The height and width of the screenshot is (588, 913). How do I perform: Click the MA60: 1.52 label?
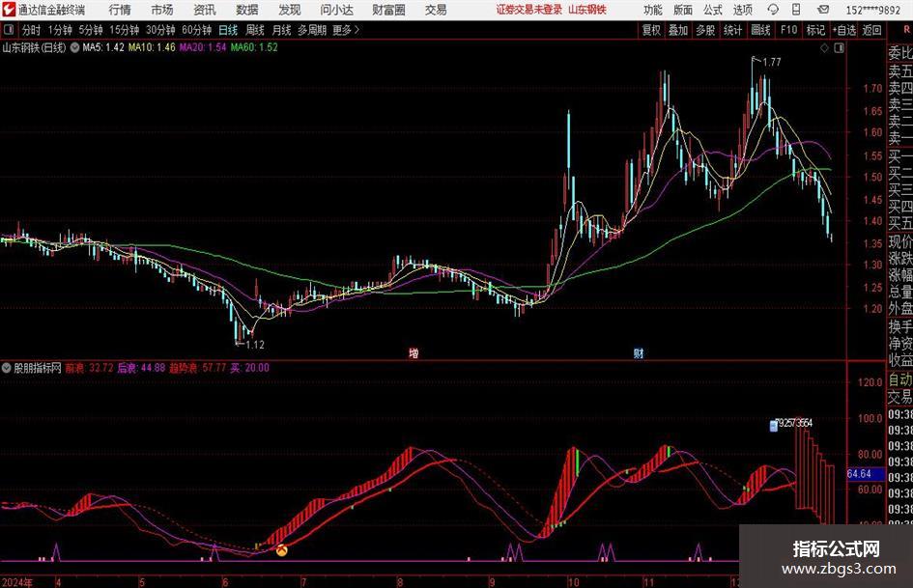click(254, 47)
